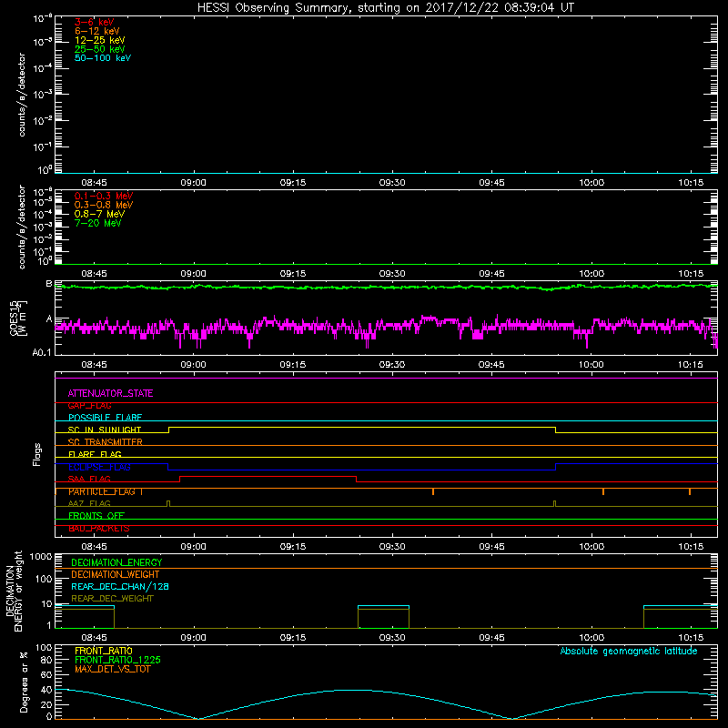Click the PARTICLE_FLAG spike just after 10:00

603,491
